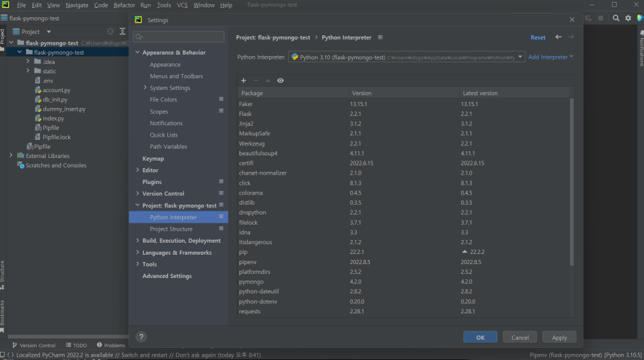Expand Build, Execution, Deployment section
This screenshot has width=644, height=360.
tap(137, 241)
